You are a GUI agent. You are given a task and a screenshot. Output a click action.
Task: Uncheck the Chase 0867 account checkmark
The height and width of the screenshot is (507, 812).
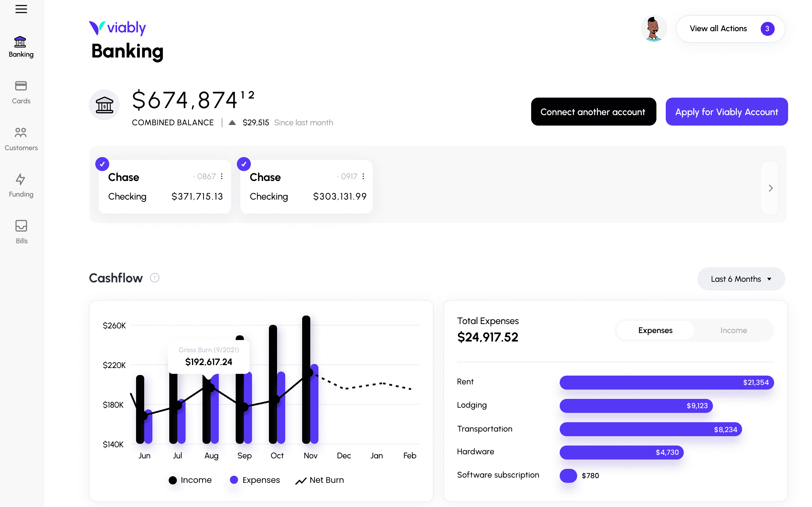click(x=102, y=164)
